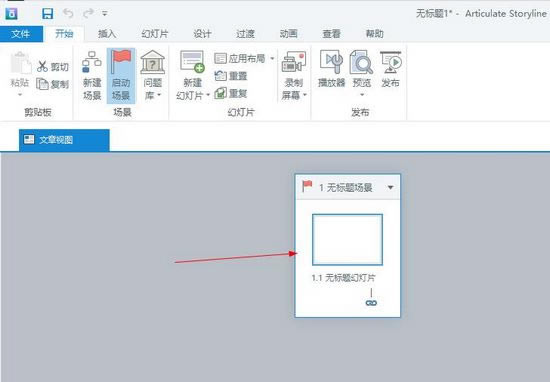The width and height of the screenshot is (550, 382).
Task: Expand the 录制屏幕 dropdown arrow
Action: coord(305,95)
